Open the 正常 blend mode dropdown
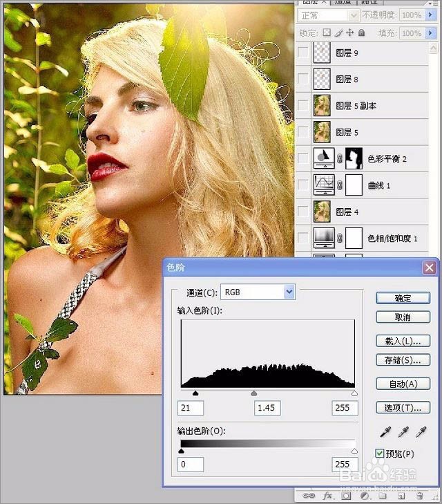Viewport: 442px width, 504px height. [x=328, y=15]
